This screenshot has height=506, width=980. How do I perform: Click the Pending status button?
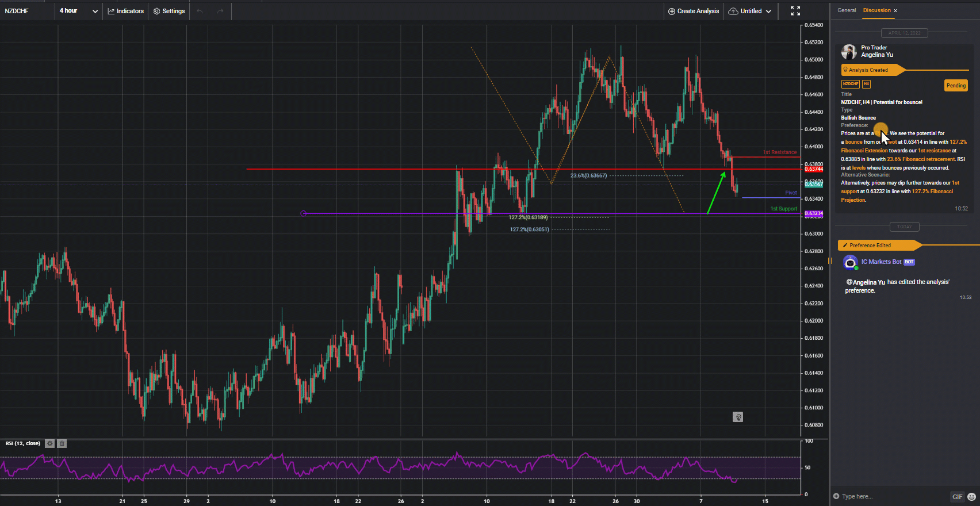click(956, 86)
